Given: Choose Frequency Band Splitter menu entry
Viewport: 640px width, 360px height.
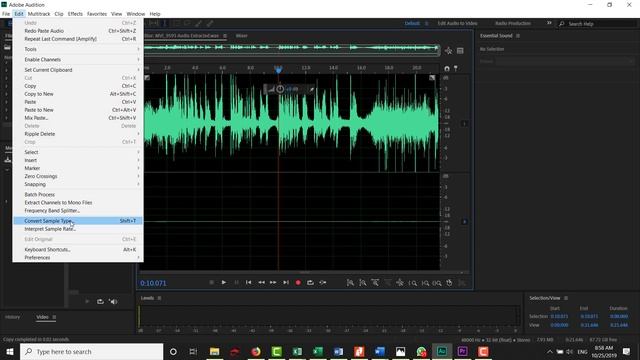Looking at the screenshot, I should 78,211.
